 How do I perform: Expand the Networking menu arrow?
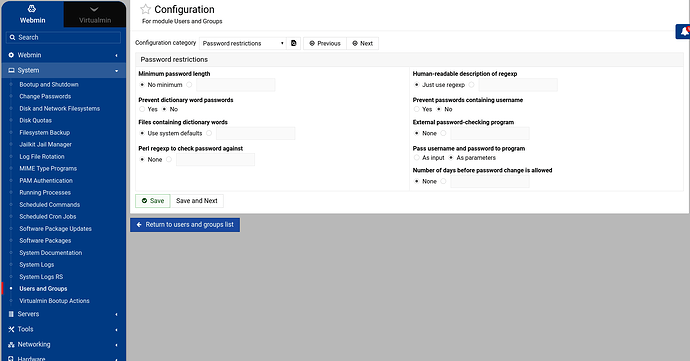(x=116, y=345)
